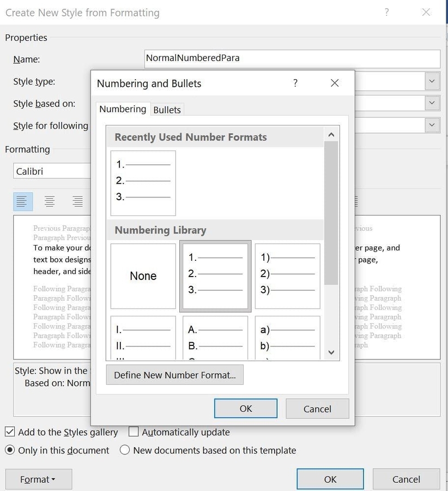Enable Automatically update
The image size is (448, 491).
pos(133,432)
